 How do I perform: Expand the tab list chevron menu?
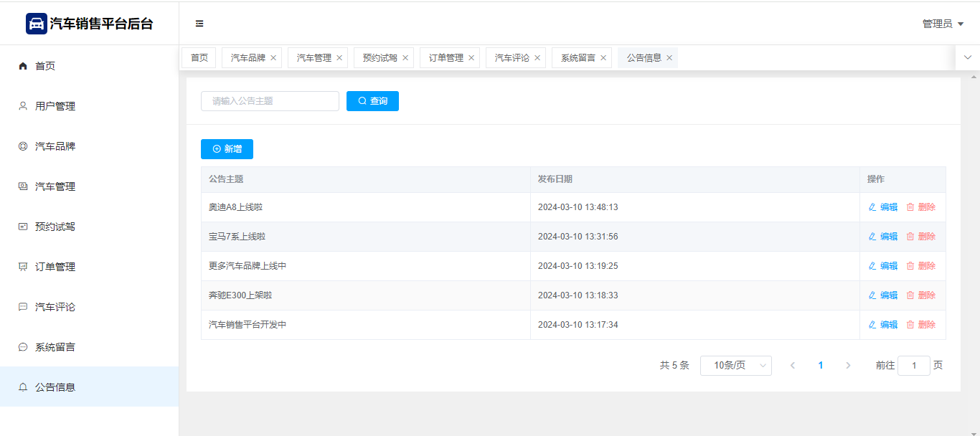[967, 57]
